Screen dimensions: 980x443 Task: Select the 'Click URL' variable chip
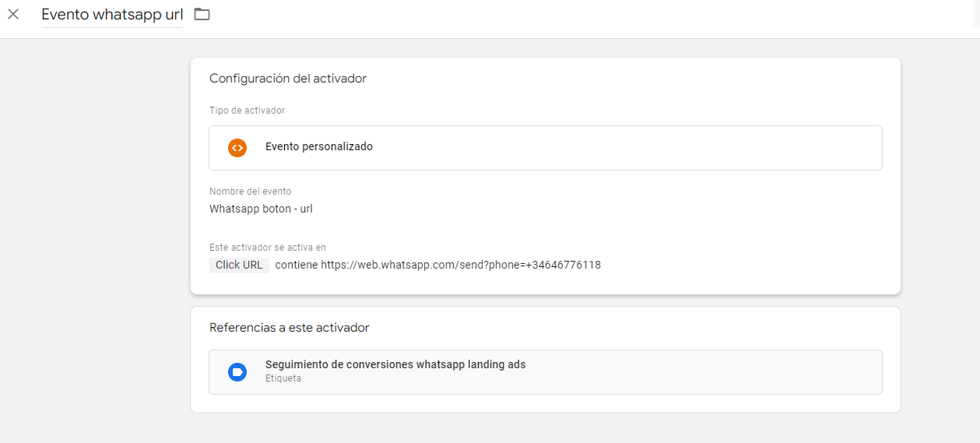[x=239, y=265]
